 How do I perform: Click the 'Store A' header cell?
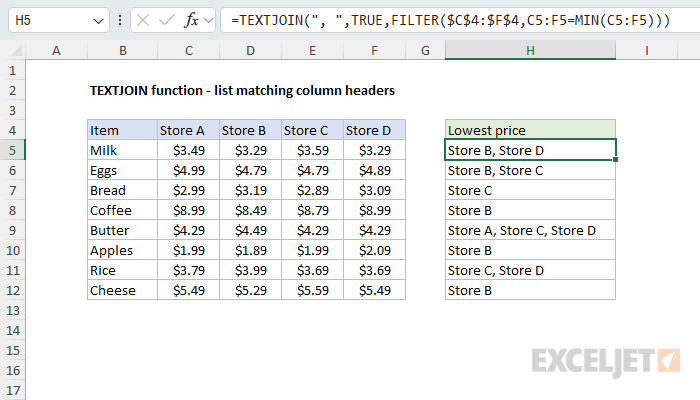click(x=188, y=130)
